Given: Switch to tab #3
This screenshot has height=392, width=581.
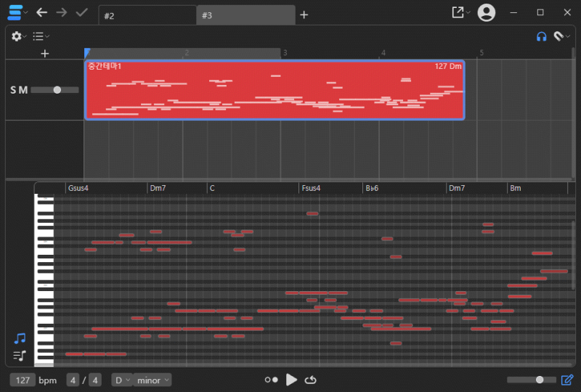Looking at the screenshot, I should [x=245, y=15].
